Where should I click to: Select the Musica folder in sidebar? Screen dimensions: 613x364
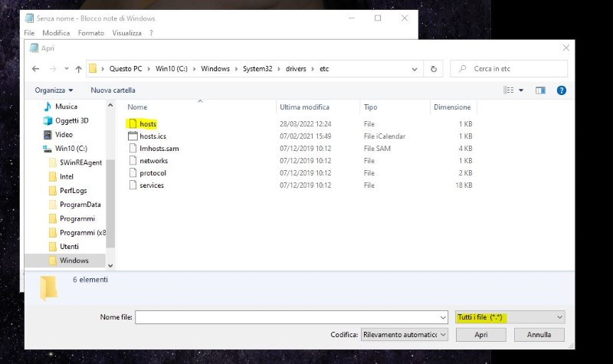[66, 107]
